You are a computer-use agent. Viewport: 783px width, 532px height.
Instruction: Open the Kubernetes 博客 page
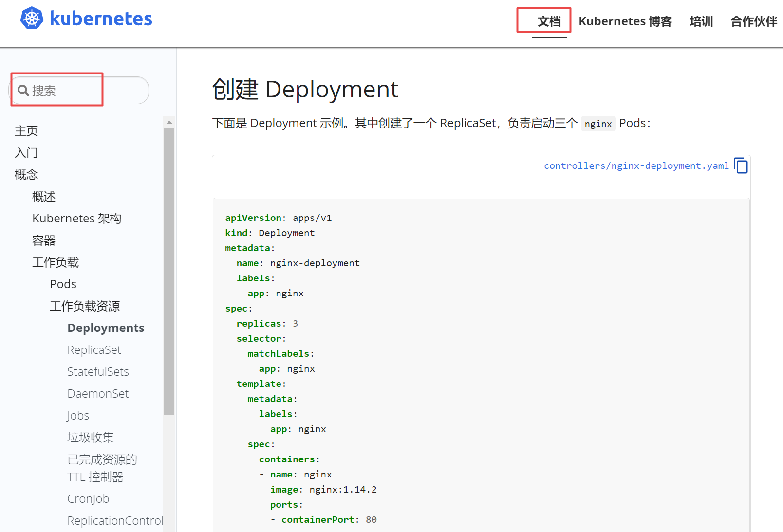click(625, 21)
